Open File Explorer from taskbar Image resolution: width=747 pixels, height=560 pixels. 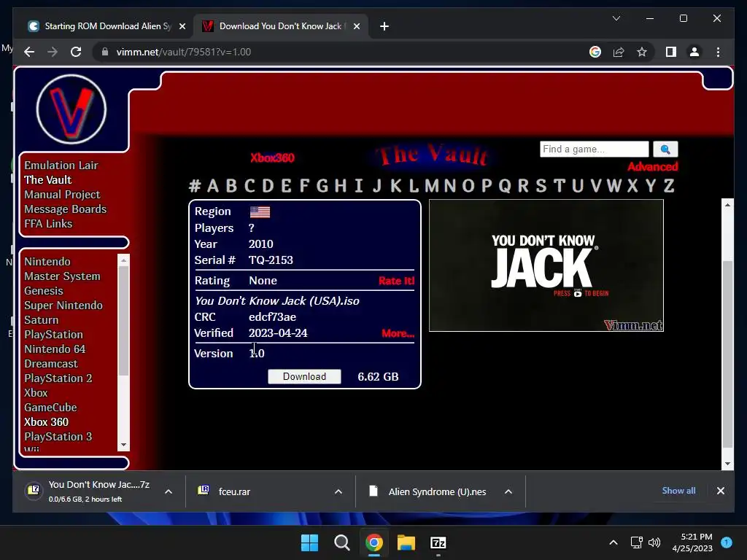(406, 542)
